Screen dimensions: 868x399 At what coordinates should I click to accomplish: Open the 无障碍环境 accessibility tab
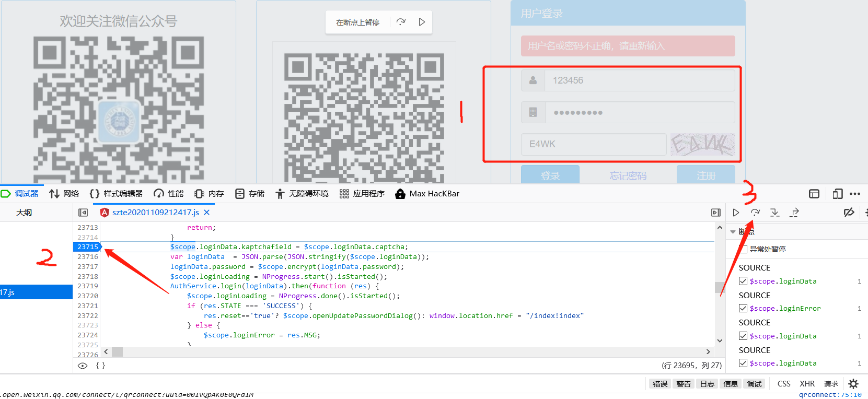click(x=302, y=194)
